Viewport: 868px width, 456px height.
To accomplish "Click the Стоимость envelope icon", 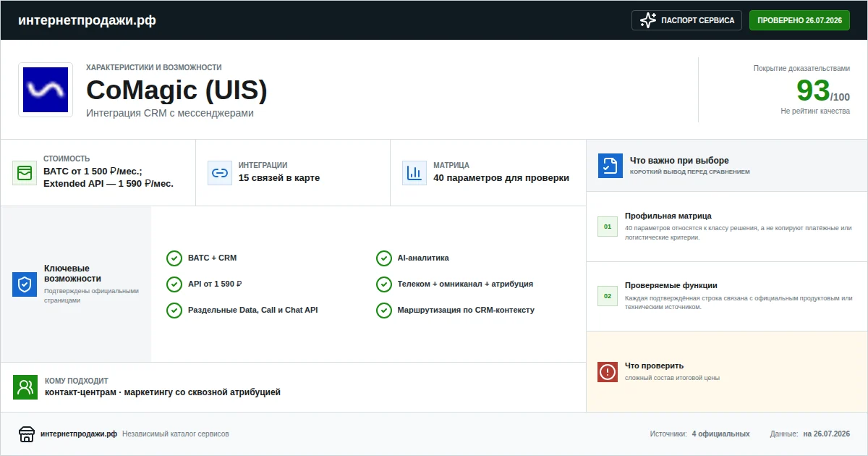I will tap(25, 173).
